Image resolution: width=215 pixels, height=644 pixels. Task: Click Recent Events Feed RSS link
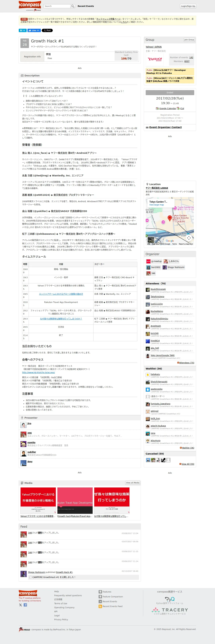[112, 606]
